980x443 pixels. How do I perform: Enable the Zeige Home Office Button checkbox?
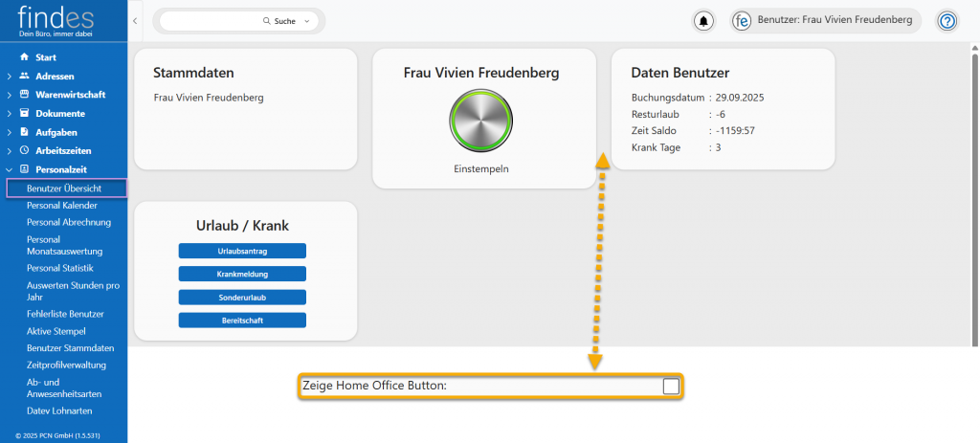[671, 387]
